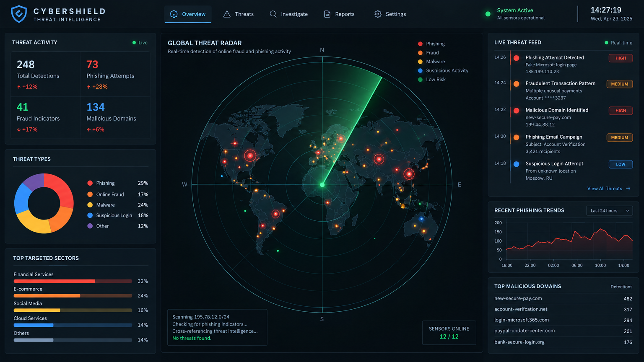This screenshot has height=362, width=644.
Task: Follow the View All Threats link
Action: (x=605, y=189)
